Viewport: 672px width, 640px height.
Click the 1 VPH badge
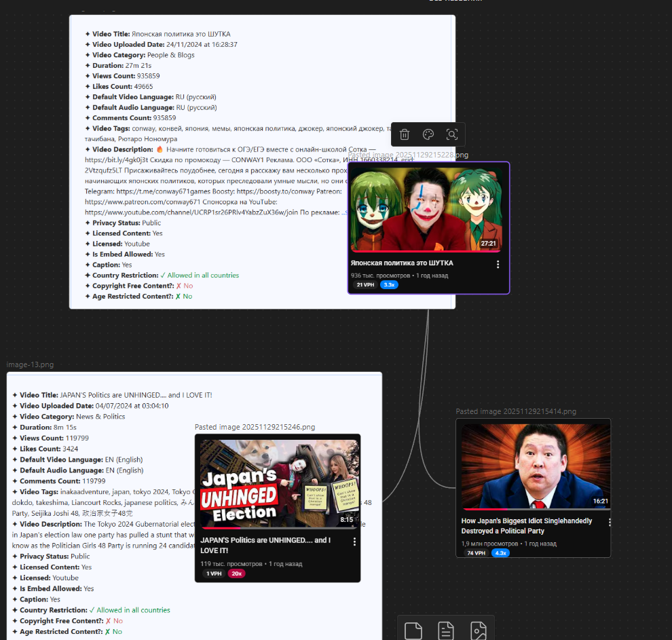coord(214,573)
